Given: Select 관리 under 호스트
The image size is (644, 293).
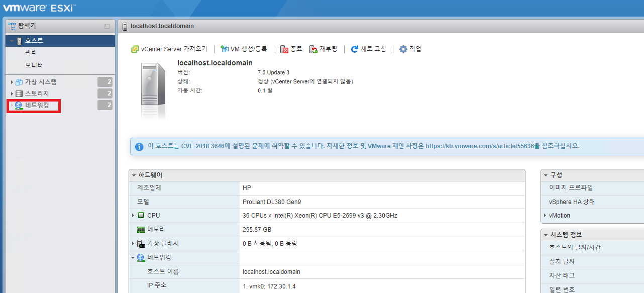Looking at the screenshot, I should 31,52.
